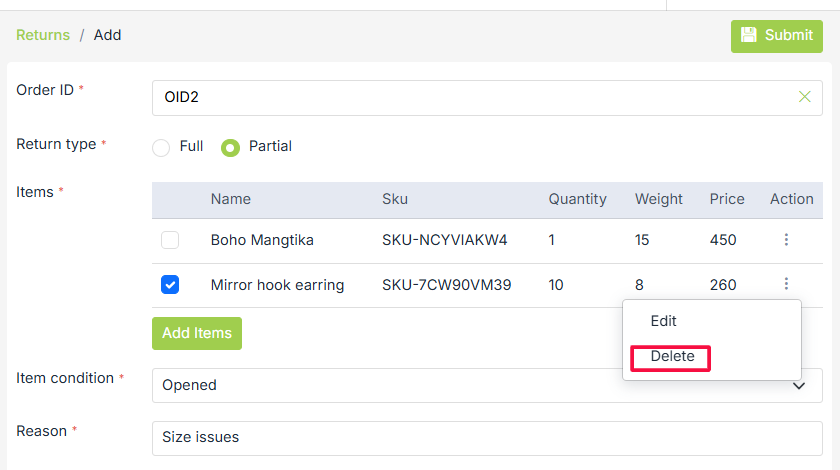Viewport: 840px width, 470px height.
Task: Click the Quantity column header
Action: point(577,199)
